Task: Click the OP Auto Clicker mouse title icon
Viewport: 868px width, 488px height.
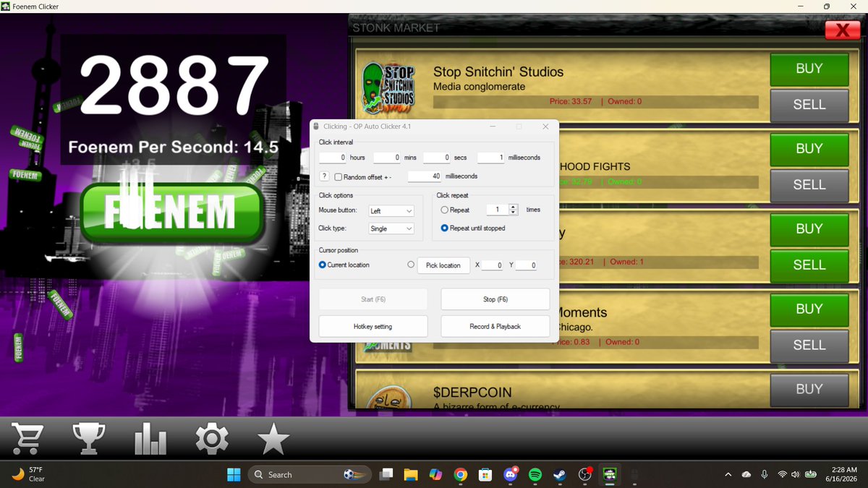Action: tap(317, 127)
